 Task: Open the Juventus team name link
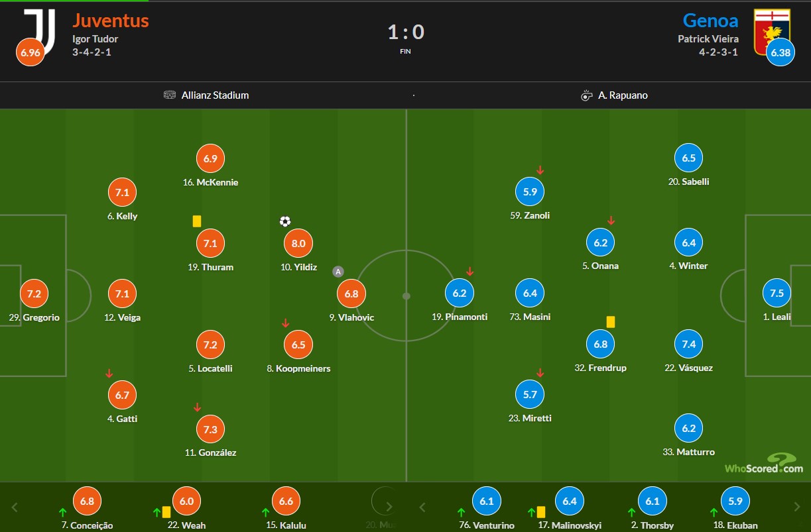[111, 21]
